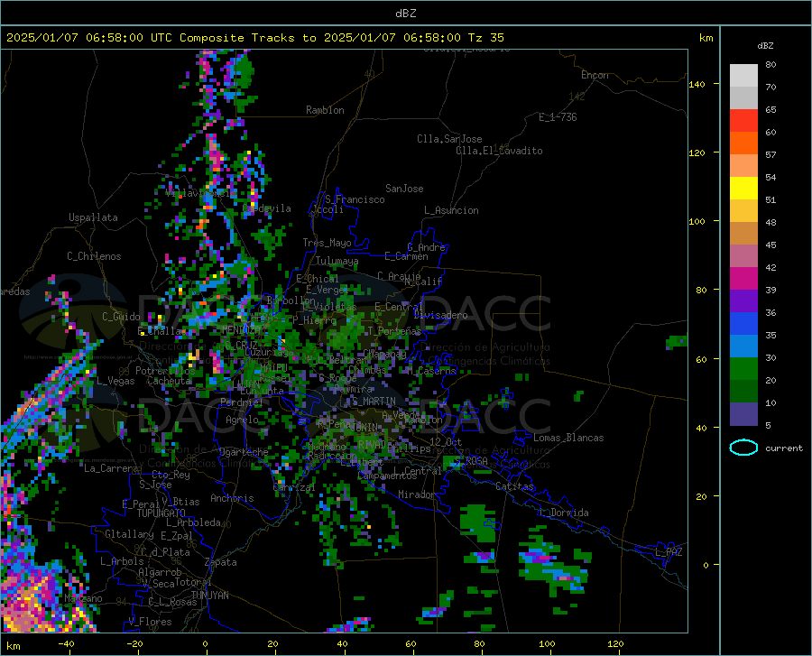
Task: Click the L_Dormida label on the map
Action: click(563, 513)
